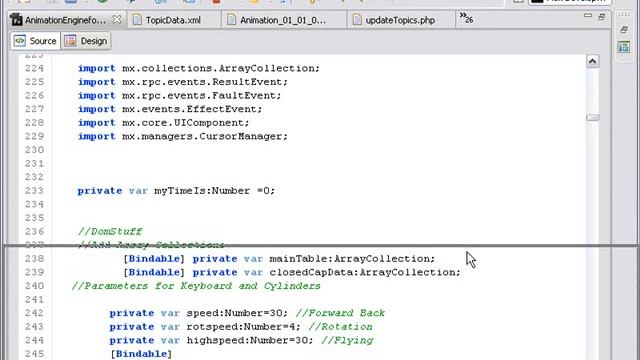This screenshot has width=640, height=360.
Task: Click the '//Parameters for Keyboard and Cylinders' comment
Action: [x=196, y=286]
